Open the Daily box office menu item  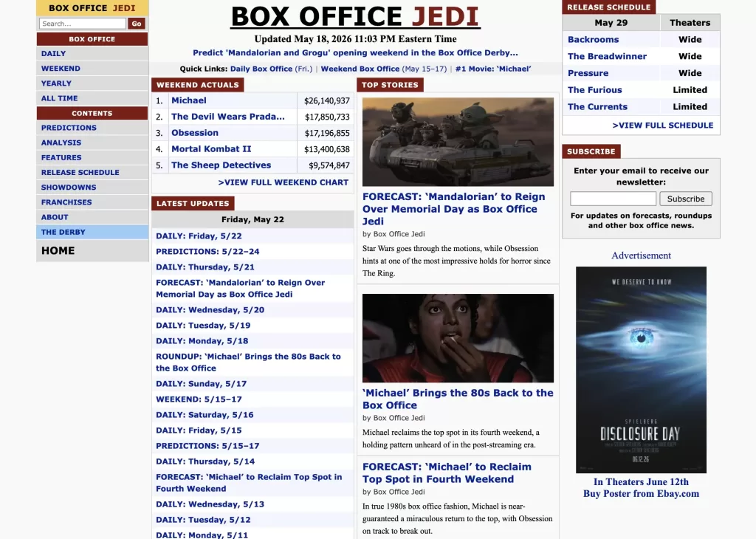(92, 53)
